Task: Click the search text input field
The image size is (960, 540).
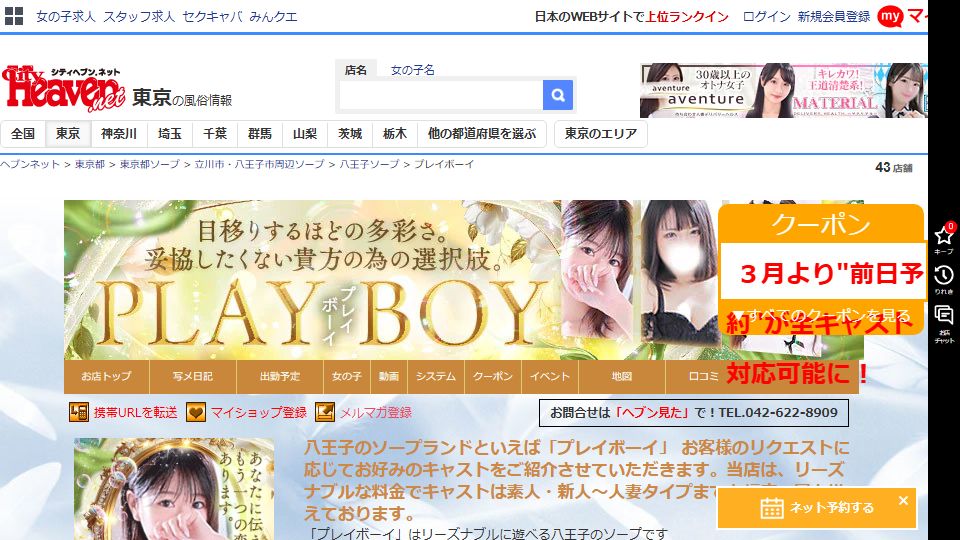Action: coord(441,95)
